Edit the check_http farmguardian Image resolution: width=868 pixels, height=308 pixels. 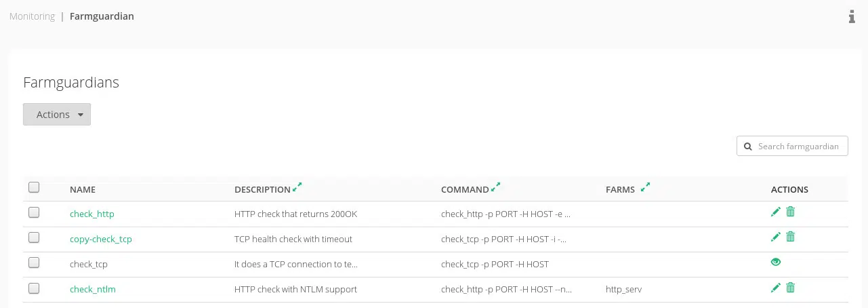point(776,212)
